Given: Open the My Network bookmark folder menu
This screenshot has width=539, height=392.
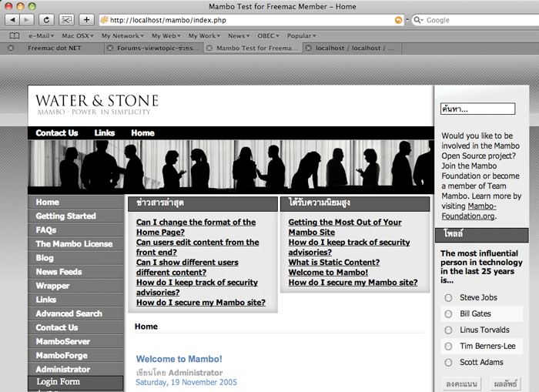Looking at the screenshot, I should pos(122,35).
